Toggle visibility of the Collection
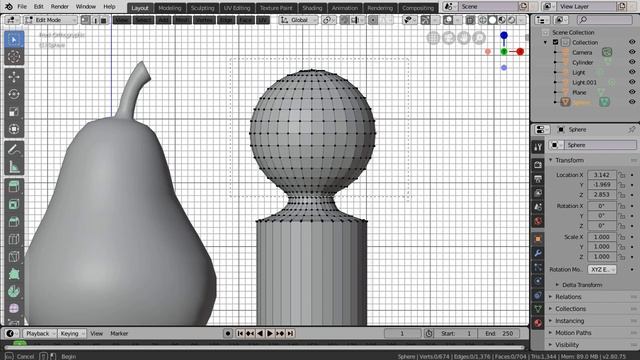The width and height of the screenshot is (640, 360). point(632,42)
